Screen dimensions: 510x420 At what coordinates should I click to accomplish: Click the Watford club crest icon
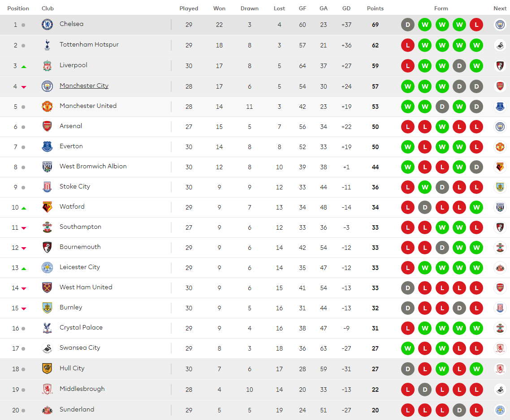(x=47, y=207)
